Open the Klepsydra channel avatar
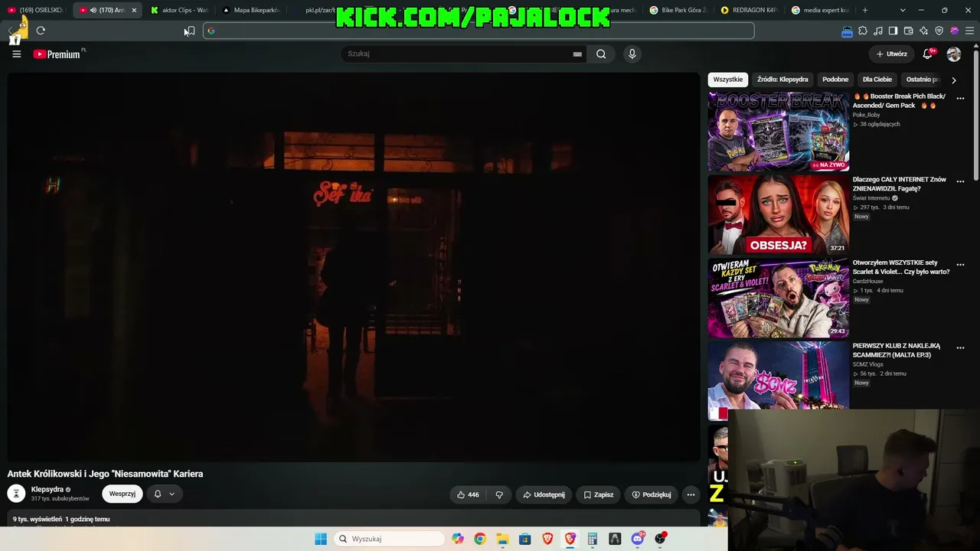Image resolution: width=980 pixels, height=551 pixels. tap(16, 494)
